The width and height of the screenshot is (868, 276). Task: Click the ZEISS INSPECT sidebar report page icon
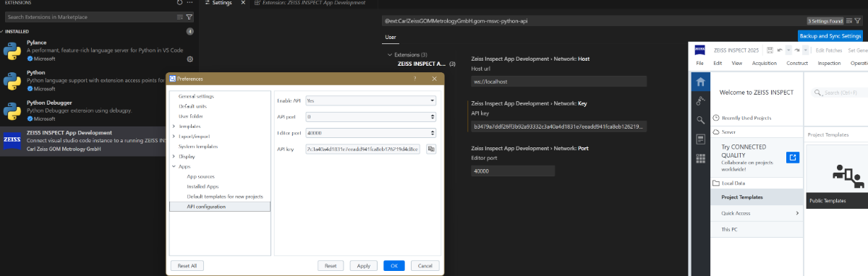click(700, 139)
